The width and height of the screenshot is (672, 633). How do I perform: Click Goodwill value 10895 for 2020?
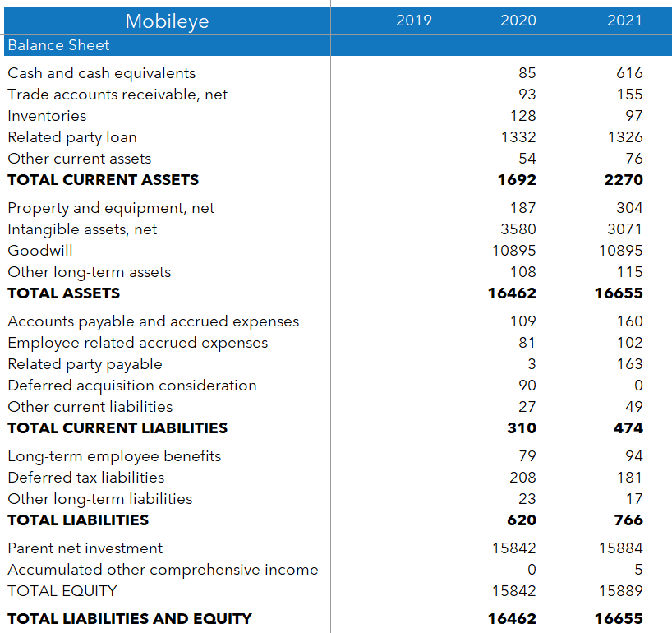point(513,251)
